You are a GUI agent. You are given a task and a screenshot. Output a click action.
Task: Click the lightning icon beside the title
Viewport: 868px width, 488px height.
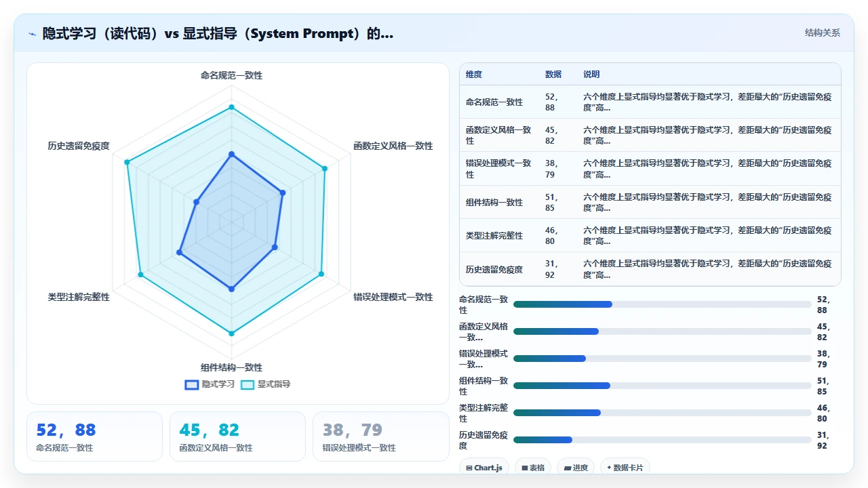click(32, 34)
